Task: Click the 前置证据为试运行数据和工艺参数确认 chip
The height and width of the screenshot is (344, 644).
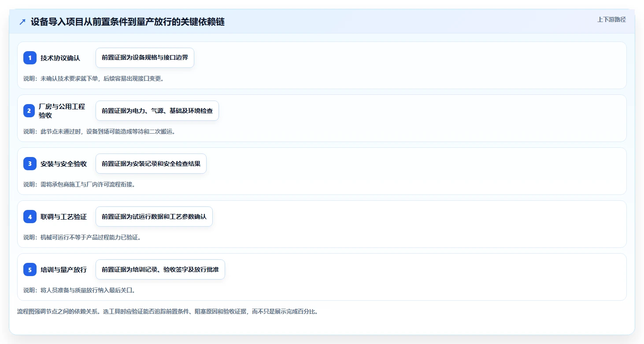Action: (x=154, y=217)
